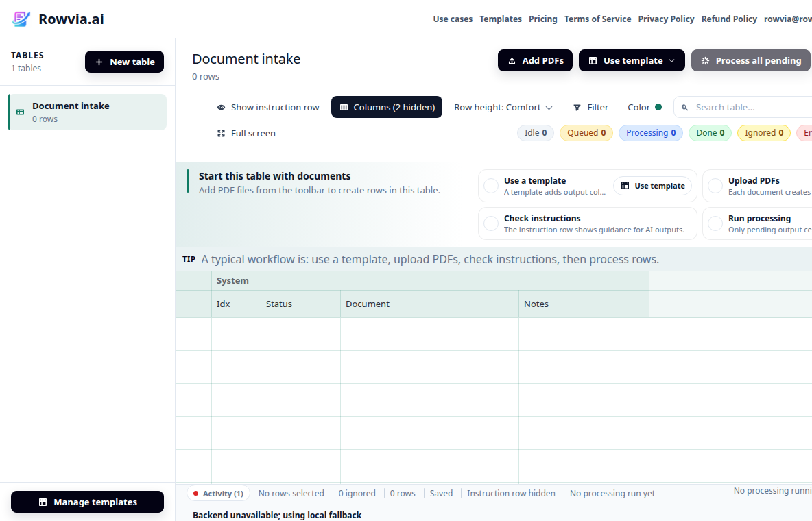
Task: Click the Status column header
Action: [x=301, y=304]
